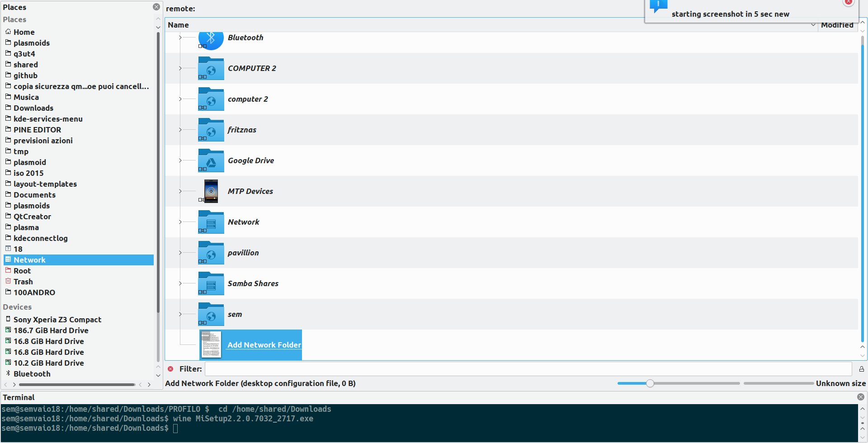This screenshot has height=443, width=868.
Task: Open Documents in Places sidebar
Action: click(x=34, y=195)
